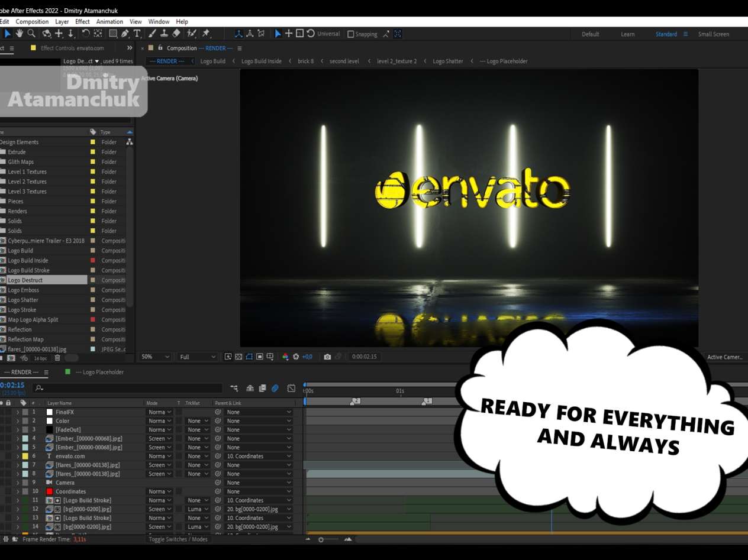Toggle preserve transparency for the Coordinates layer

coord(179,491)
